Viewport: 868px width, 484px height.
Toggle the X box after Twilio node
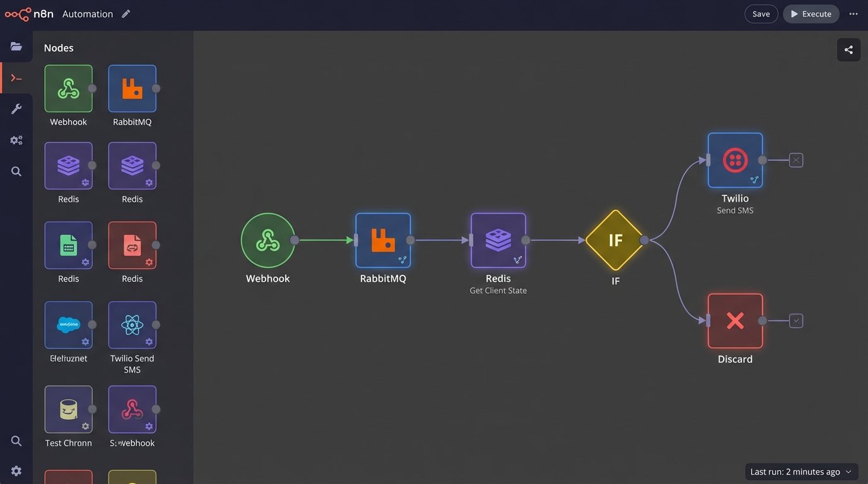796,160
